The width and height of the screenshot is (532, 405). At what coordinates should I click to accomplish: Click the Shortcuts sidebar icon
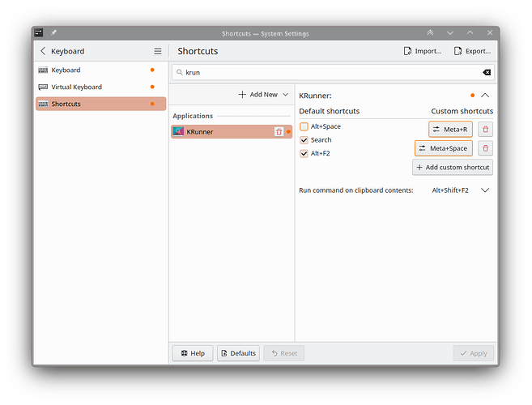click(43, 104)
